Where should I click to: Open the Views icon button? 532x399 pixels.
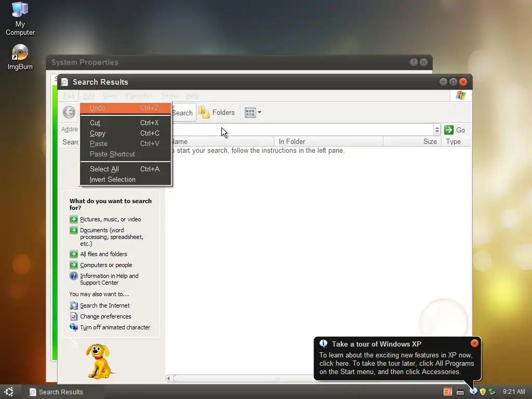250,113
